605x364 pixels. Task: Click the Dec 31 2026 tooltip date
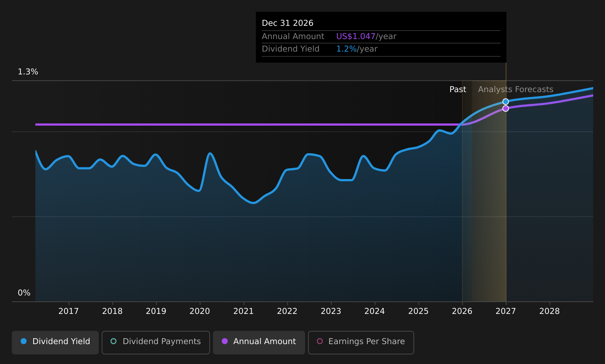[288, 23]
